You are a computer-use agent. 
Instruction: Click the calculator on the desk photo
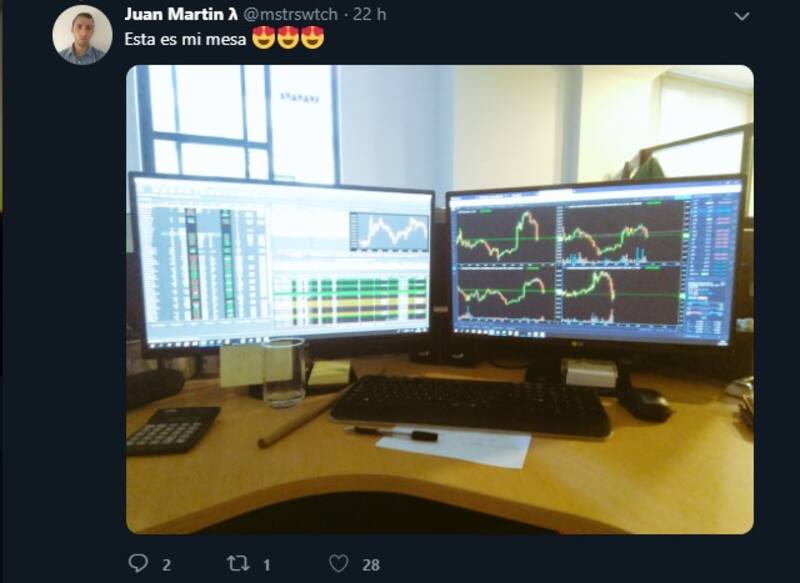tap(173, 429)
